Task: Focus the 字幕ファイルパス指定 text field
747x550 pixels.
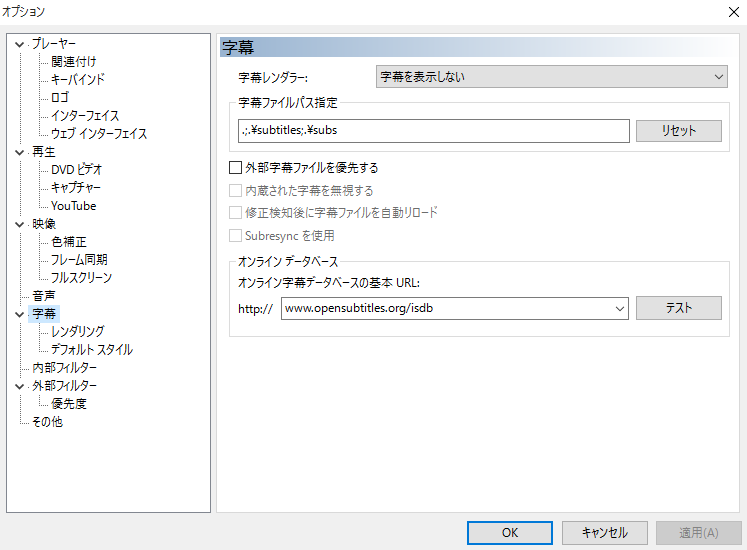Action: pyautogui.click(x=434, y=131)
